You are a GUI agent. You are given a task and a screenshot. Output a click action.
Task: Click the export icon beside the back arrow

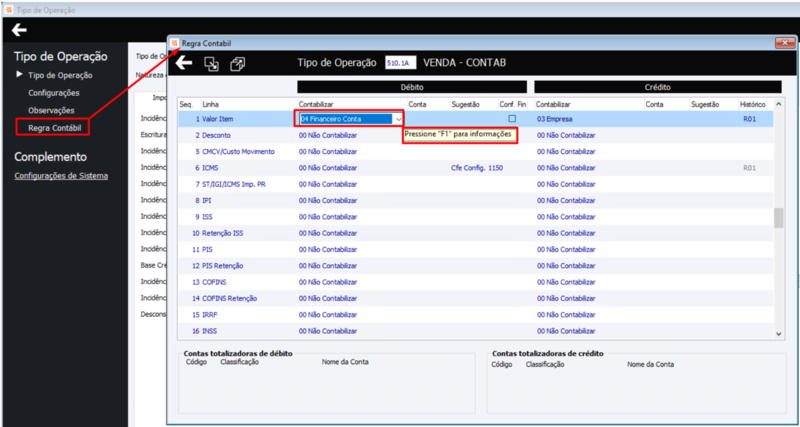212,64
